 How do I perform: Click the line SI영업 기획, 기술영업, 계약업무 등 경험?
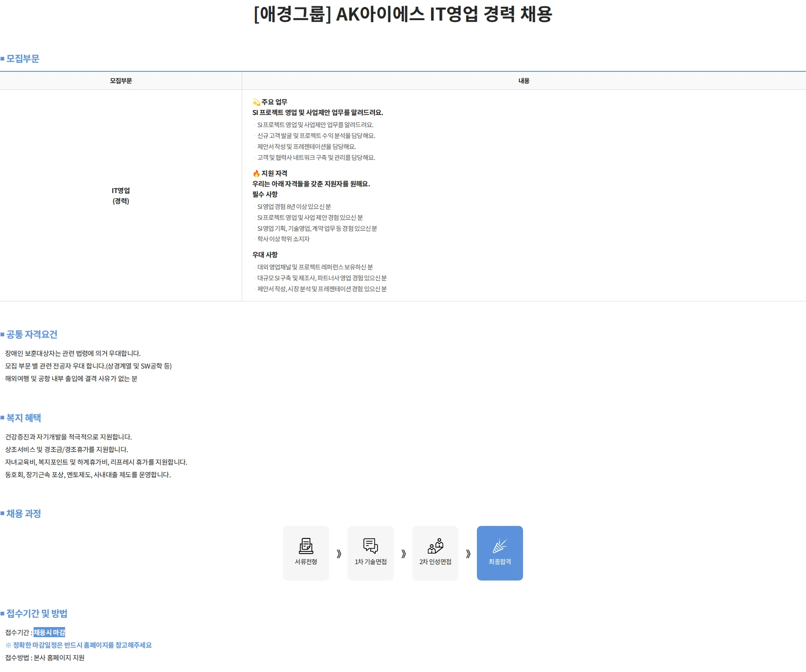(x=317, y=228)
